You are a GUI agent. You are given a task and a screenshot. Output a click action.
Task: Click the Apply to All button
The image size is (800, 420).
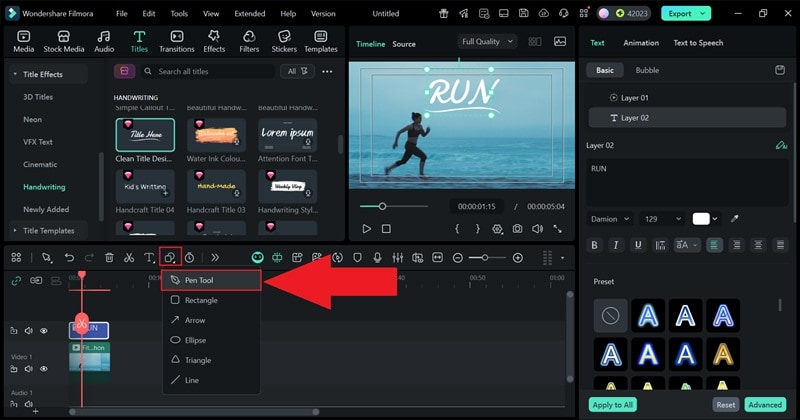[612, 405]
